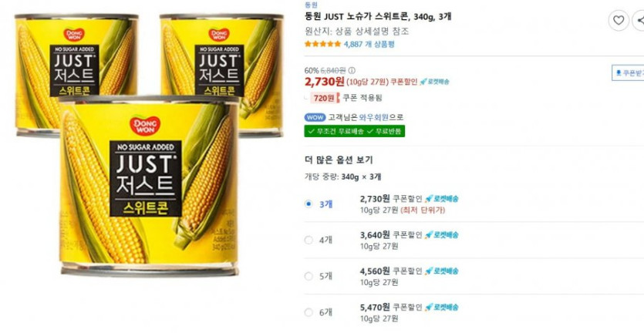
Task: Click the info icon next to 6,840원
Action: tap(352, 70)
